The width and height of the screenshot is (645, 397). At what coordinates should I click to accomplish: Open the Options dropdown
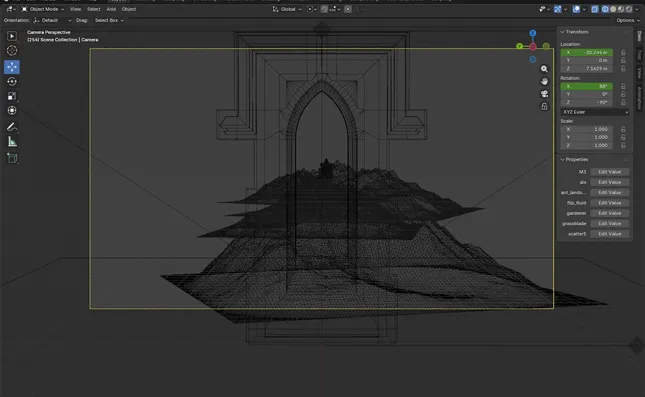pyautogui.click(x=628, y=20)
